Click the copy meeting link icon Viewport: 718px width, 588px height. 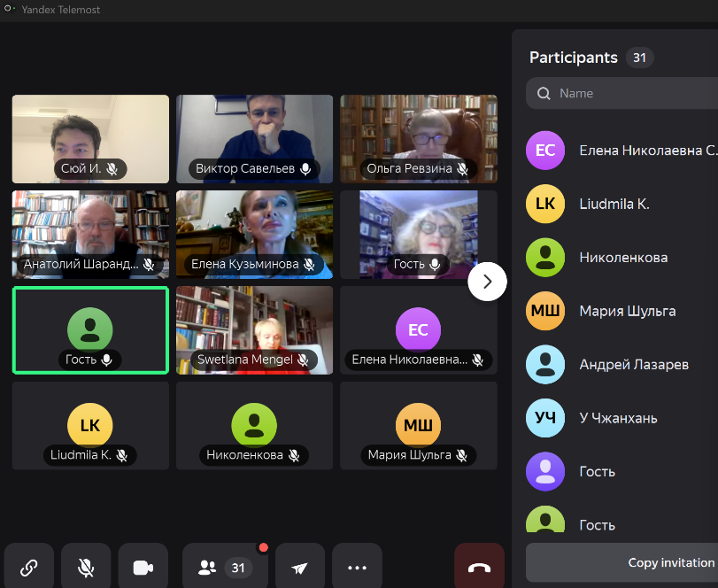[x=29, y=568]
